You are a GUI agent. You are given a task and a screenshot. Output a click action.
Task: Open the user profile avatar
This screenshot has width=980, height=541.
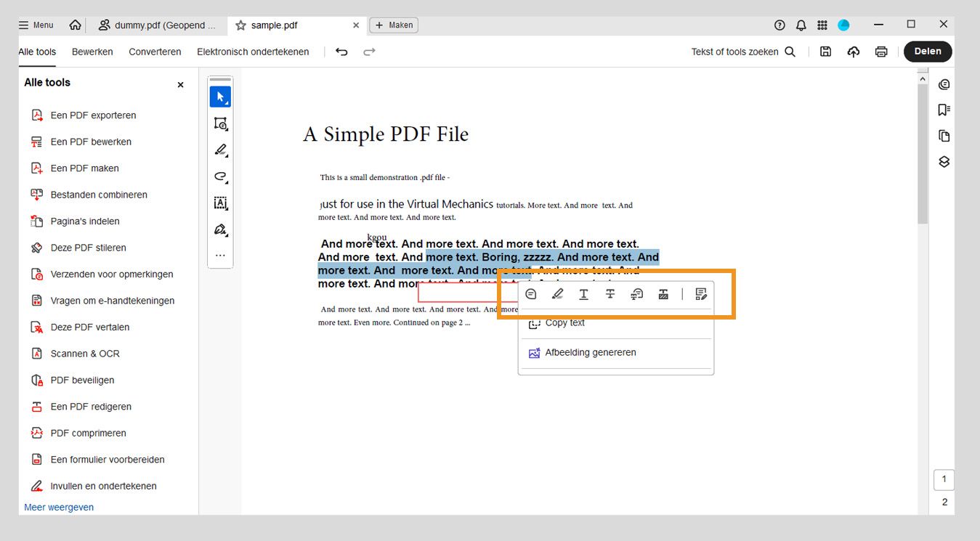coord(843,25)
